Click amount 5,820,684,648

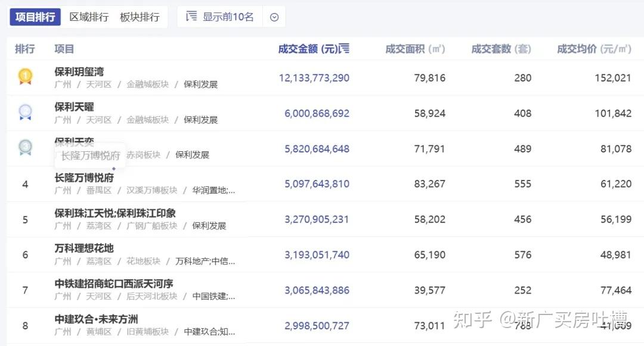[x=317, y=149]
